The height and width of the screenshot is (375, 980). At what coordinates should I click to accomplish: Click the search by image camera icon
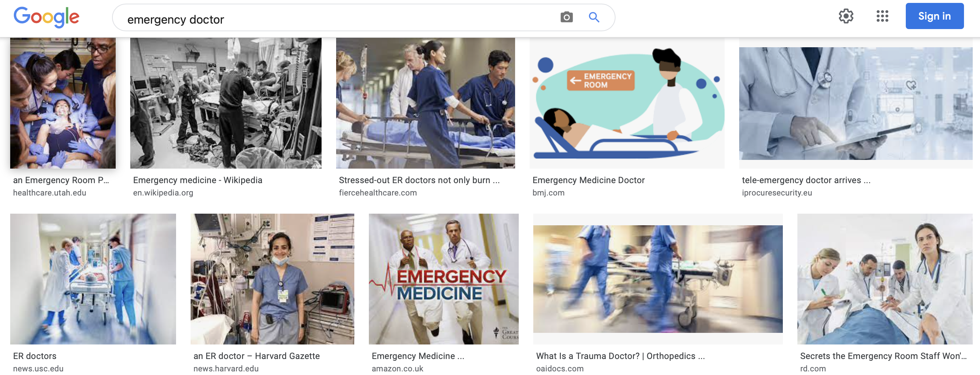pos(566,17)
